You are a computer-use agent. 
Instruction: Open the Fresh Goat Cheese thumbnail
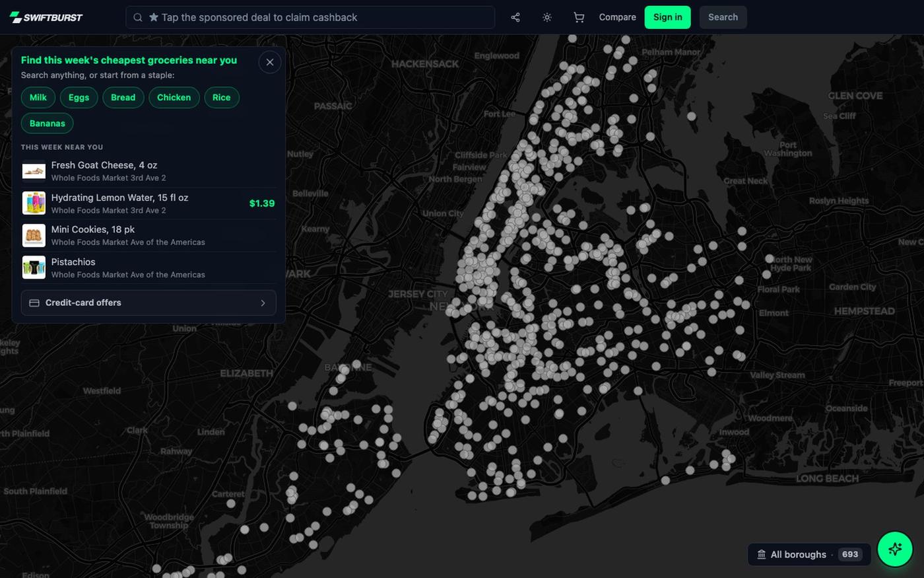pos(34,171)
